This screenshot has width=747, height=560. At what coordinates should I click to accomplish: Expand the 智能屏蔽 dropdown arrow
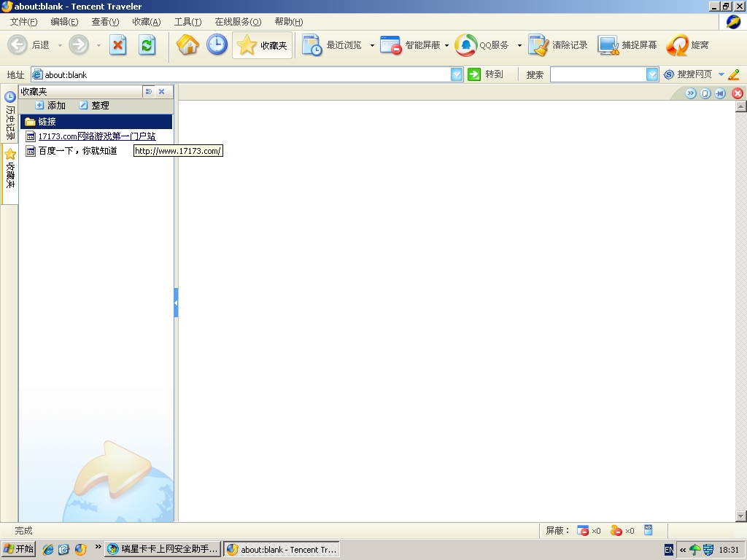pyautogui.click(x=446, y=46)
